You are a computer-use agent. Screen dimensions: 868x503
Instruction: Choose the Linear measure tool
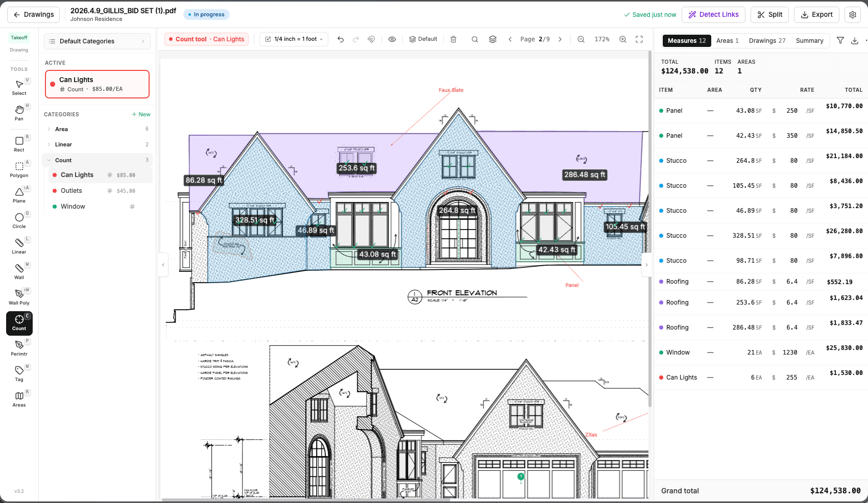pos(19,246)
